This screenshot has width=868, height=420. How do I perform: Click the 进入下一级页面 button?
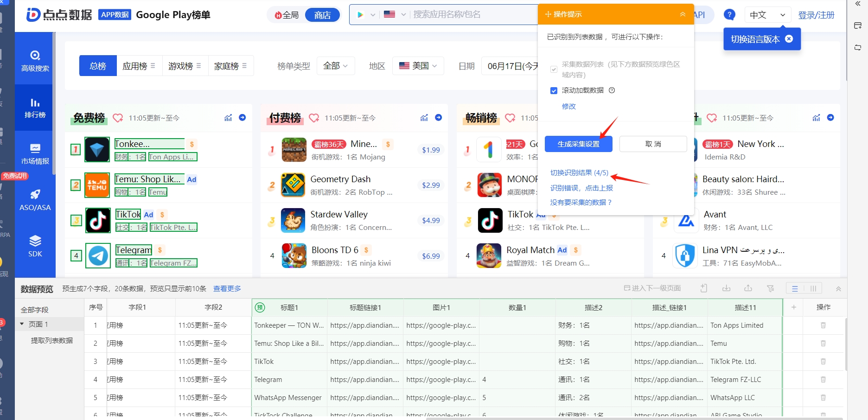[652, 288]
